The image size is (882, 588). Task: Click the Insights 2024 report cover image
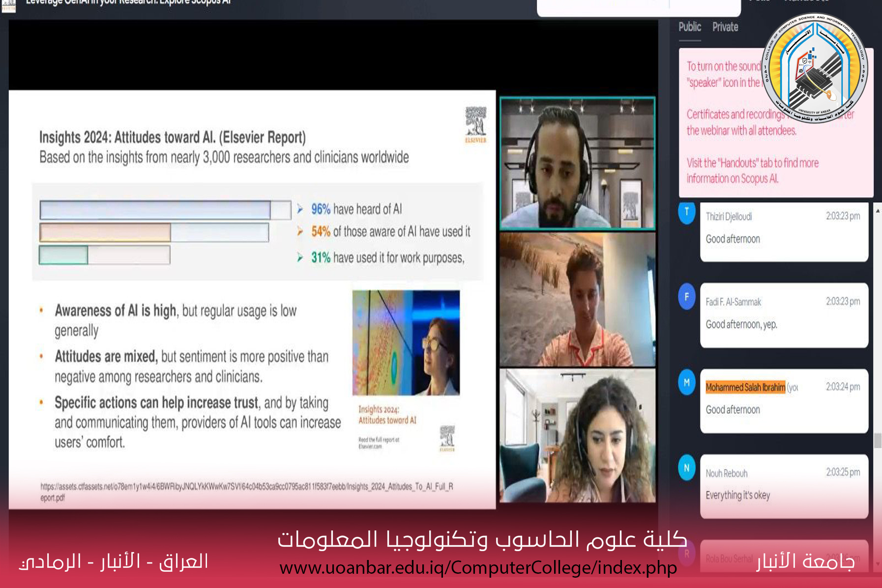coord(406,343)
